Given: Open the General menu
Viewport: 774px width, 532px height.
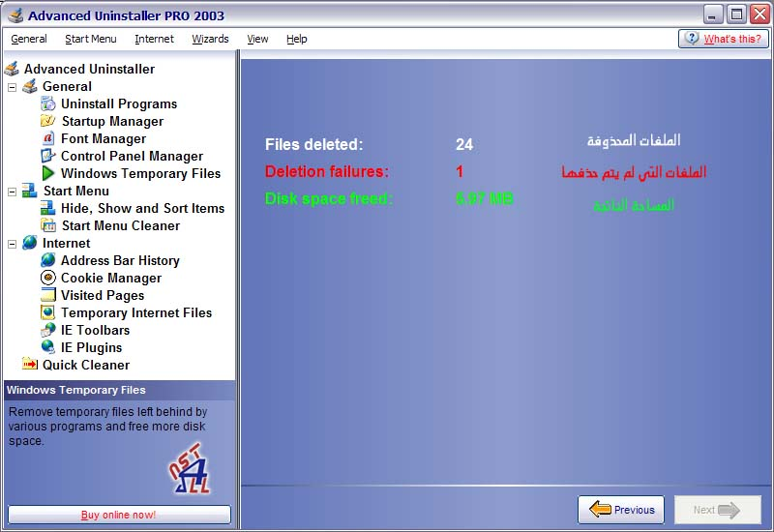Looking at the screenshot, I should (29, 39).
